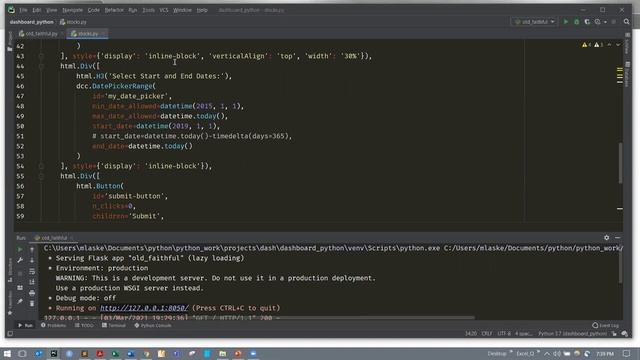Click UTF-8 encoding in status bar
Viewport: 640px width, 360px height.
pos(504,334)
